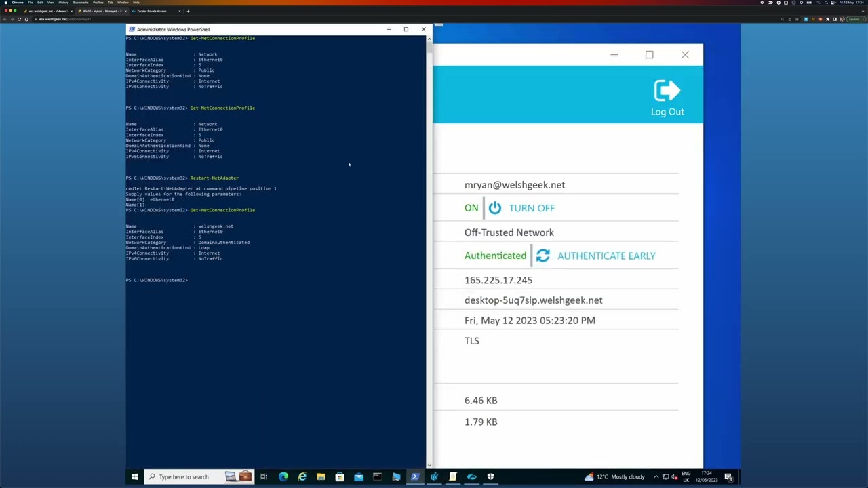Open Microsoft Store from the taskbar

pyautogui.click(x=340, y=476)
